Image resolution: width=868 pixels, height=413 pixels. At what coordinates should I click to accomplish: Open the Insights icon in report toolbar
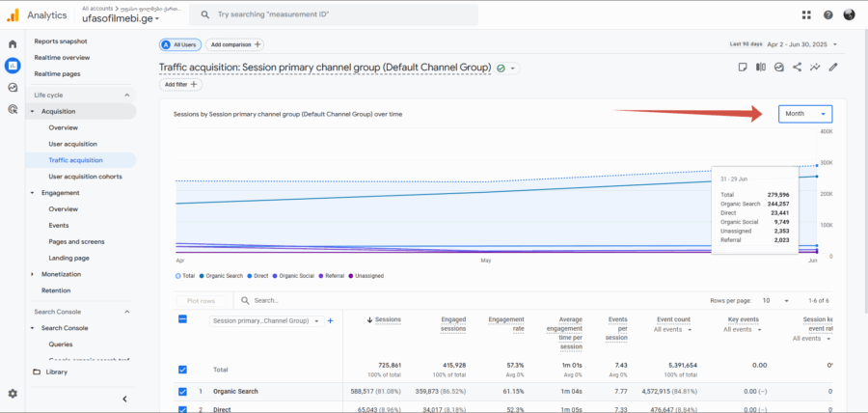click(779, 67)
